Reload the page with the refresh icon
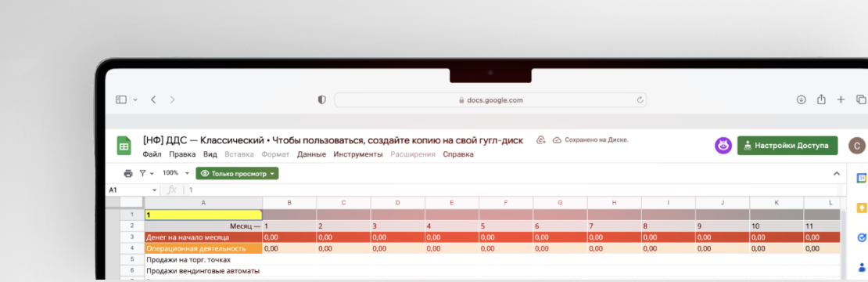The width and height of the screenshot is (868, 282). 640,100
